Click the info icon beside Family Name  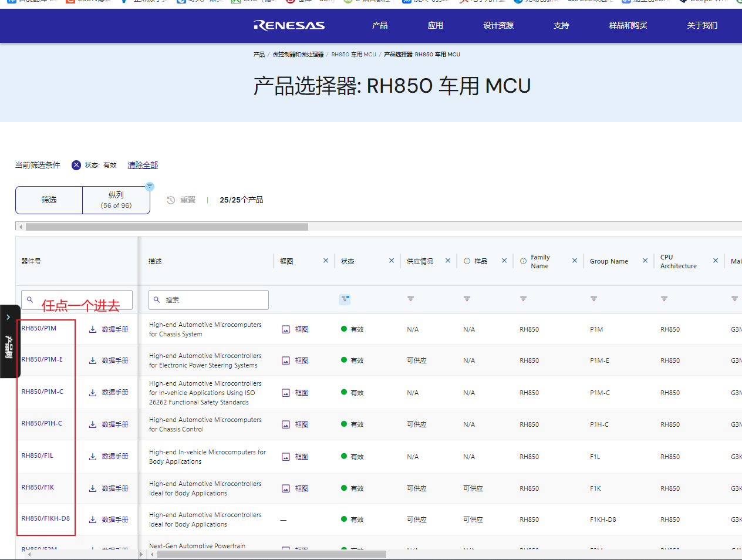pos(523,261)
